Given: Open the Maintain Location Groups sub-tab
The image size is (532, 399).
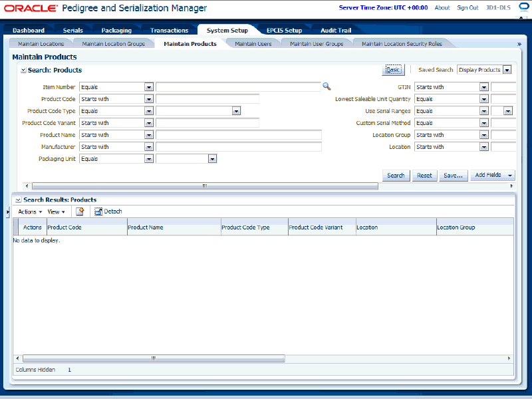Looking at the screenshot, I should [x=113, y=44].
